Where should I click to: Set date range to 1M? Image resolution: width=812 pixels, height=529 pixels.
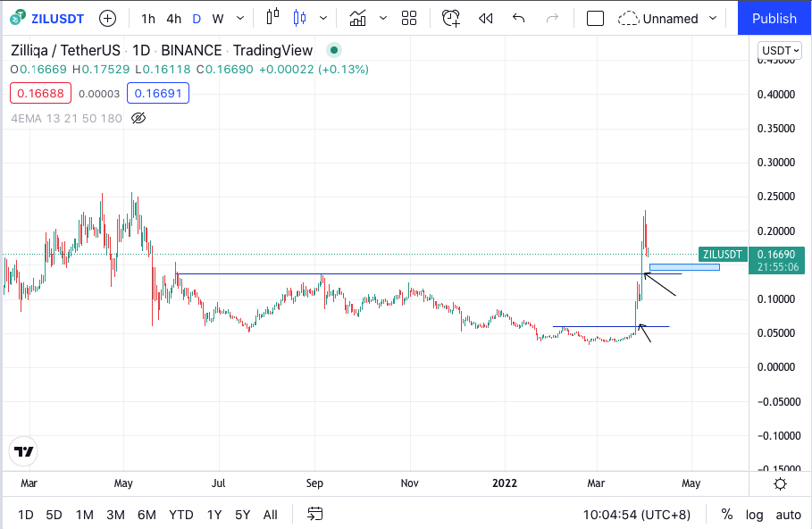point(84,515)
